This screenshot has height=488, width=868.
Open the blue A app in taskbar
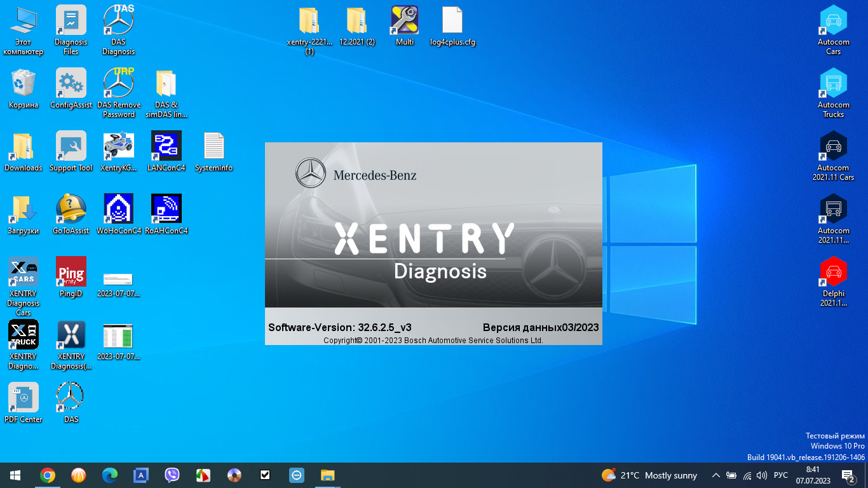pyautogui.click(x=141, y=475)
